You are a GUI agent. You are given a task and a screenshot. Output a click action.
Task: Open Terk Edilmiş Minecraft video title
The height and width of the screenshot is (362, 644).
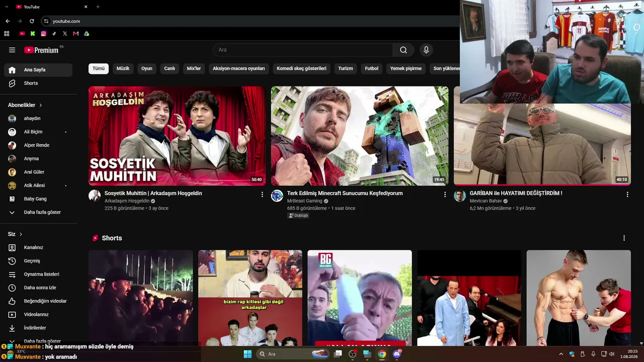(345, 193)
